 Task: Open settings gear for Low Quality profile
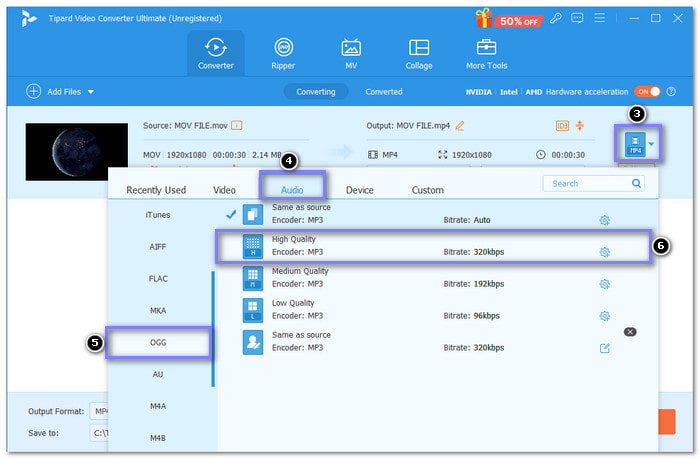[x=604, y=316]
